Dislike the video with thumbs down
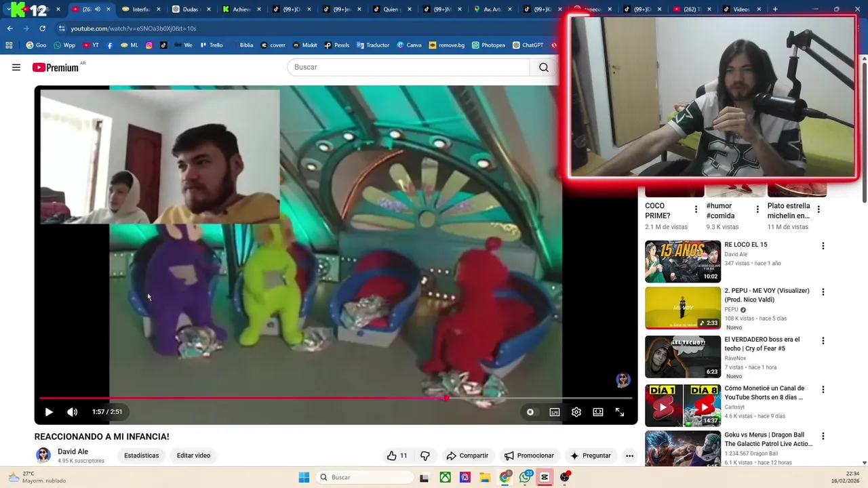Image resolution: width=868 pixels, height=488 pixels. [425, 455]
